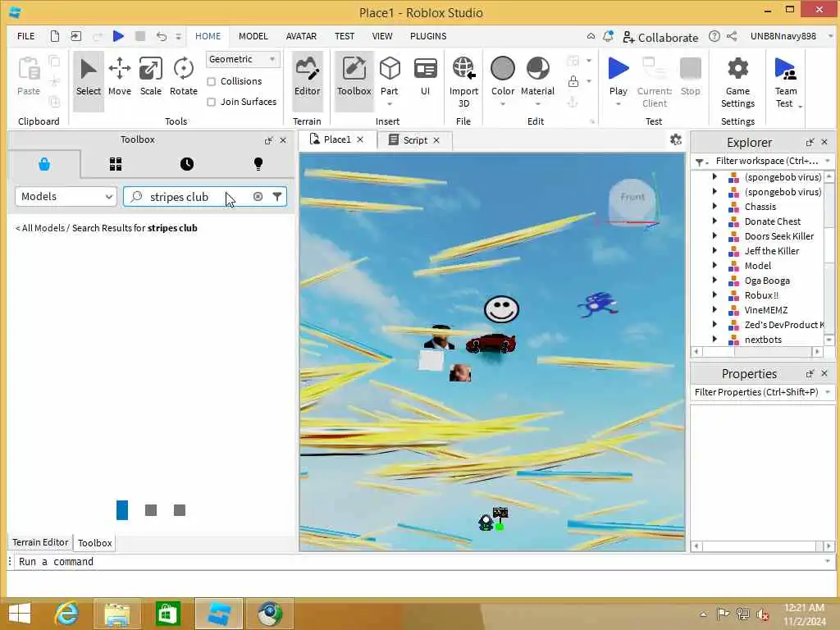Create new file from quick bar icon
The height and width of the screenshot is (630, 840).
pyautogui.click(x=55, y=36)
